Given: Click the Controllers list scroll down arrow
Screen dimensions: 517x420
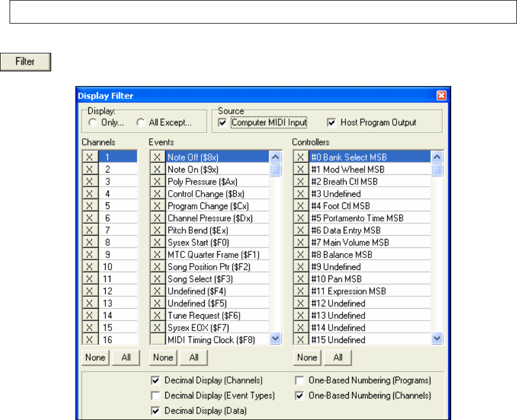Looking at the screenshot, I should pyautogui.click(x=437, y=338).
